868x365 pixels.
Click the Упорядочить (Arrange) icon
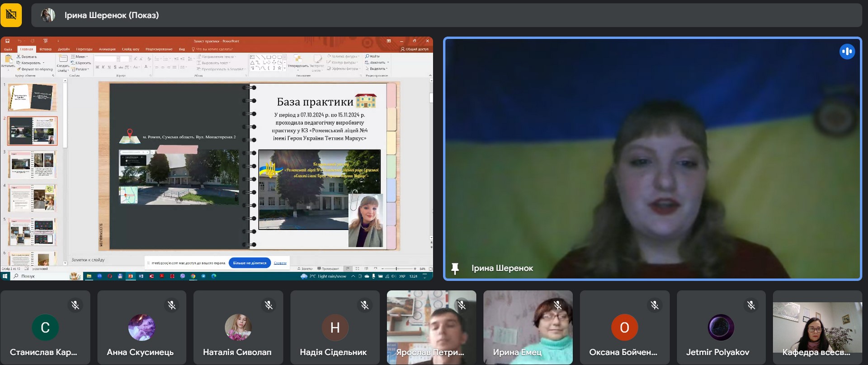[x=298, y=59]
